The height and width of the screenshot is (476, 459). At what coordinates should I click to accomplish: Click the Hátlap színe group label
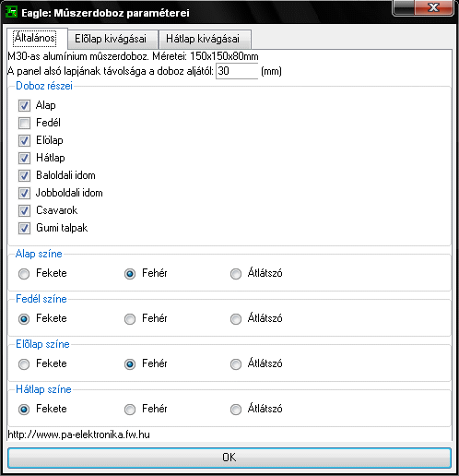tap(43, 389)
